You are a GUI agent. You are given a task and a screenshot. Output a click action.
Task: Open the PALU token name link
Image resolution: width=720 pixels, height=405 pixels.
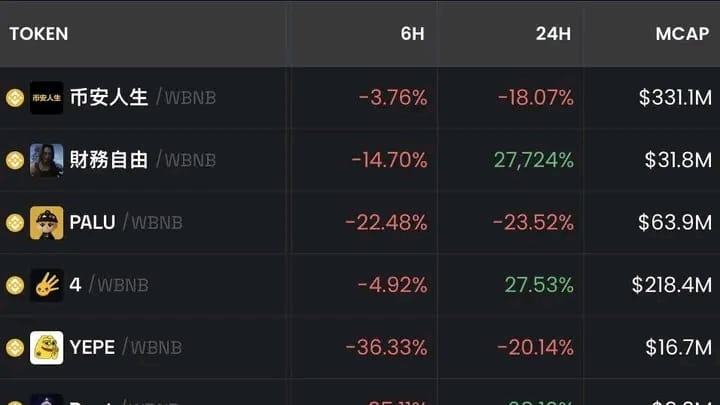[x=92, y=222]
